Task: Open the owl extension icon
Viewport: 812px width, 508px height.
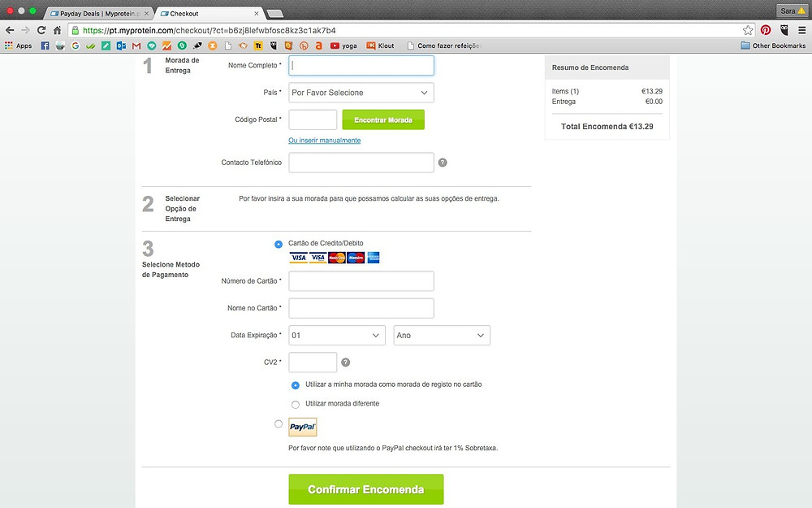Action: tap(784, 30)
